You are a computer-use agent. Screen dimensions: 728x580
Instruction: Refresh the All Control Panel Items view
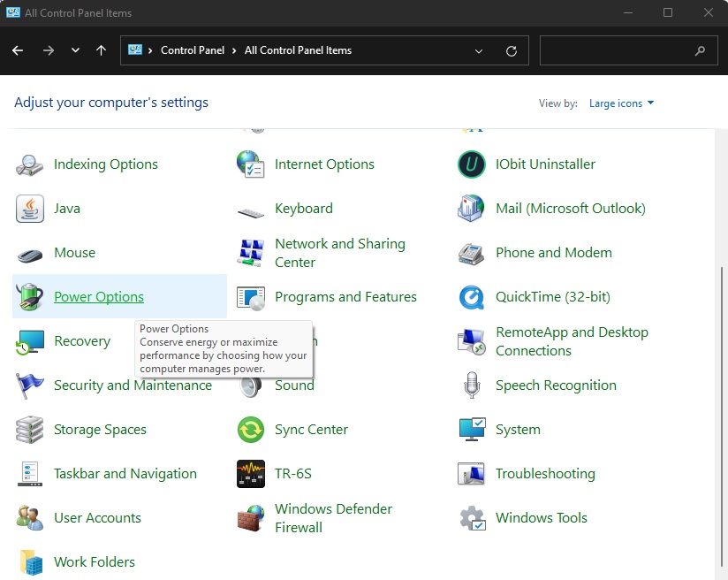[511, 50]
